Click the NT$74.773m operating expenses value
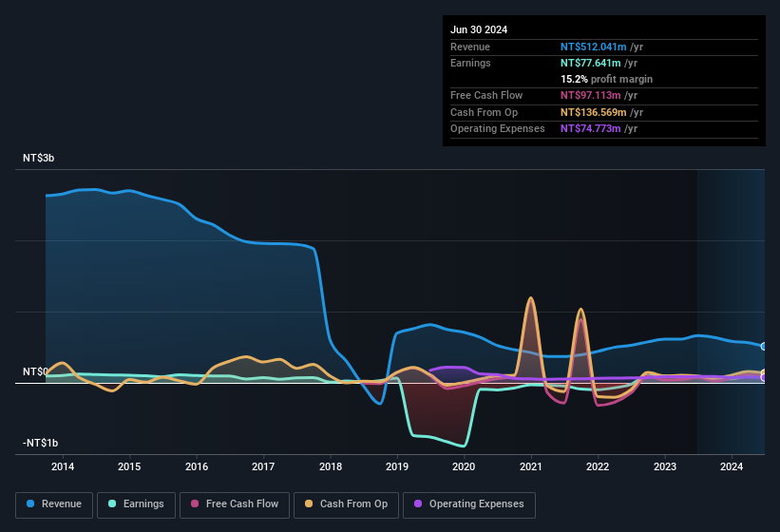780x532 pixels. click(x=591, y=129)
